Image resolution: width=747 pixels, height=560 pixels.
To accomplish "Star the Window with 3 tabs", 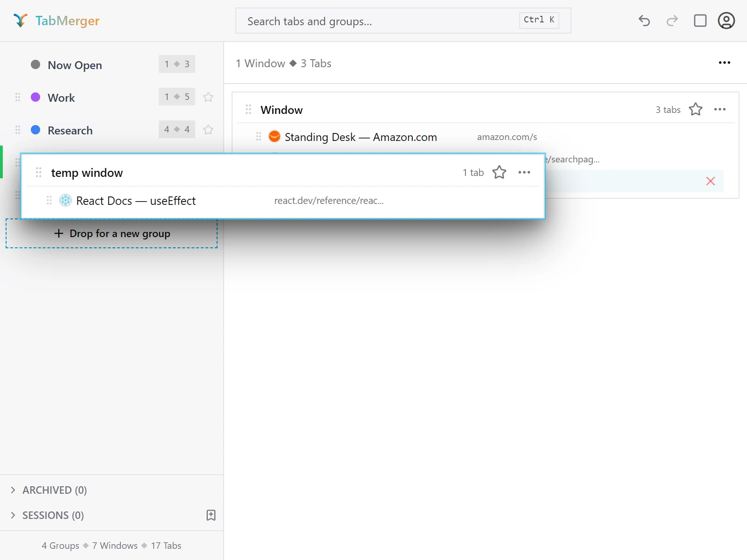I will point(696,109).
